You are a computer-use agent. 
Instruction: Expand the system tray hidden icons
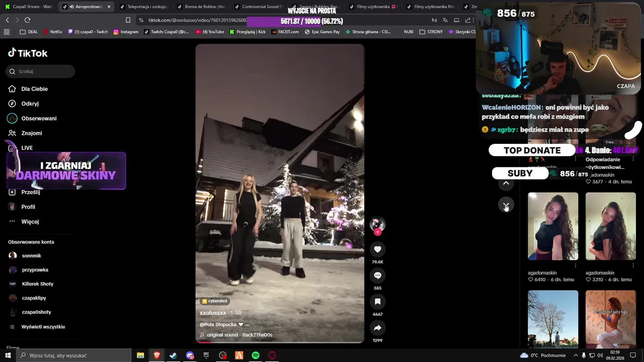pyautogui.click(x=576, y=355)
